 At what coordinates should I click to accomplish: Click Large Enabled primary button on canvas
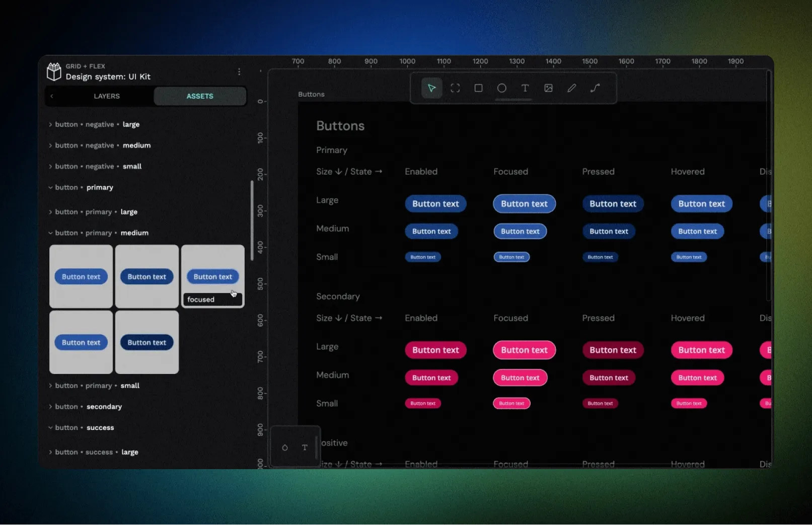(435, 204)
